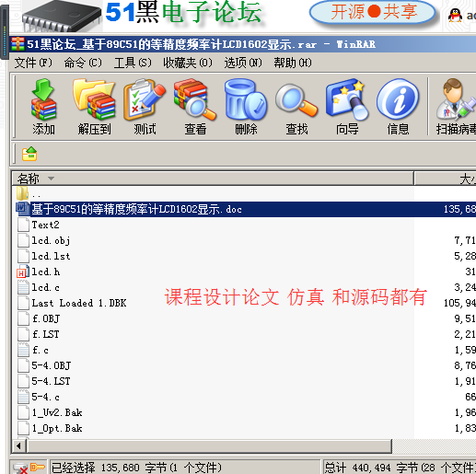The width and height of the screenshot is (476, 474).
Task: Click the chip logo image in banner
Action: point(62,17)
